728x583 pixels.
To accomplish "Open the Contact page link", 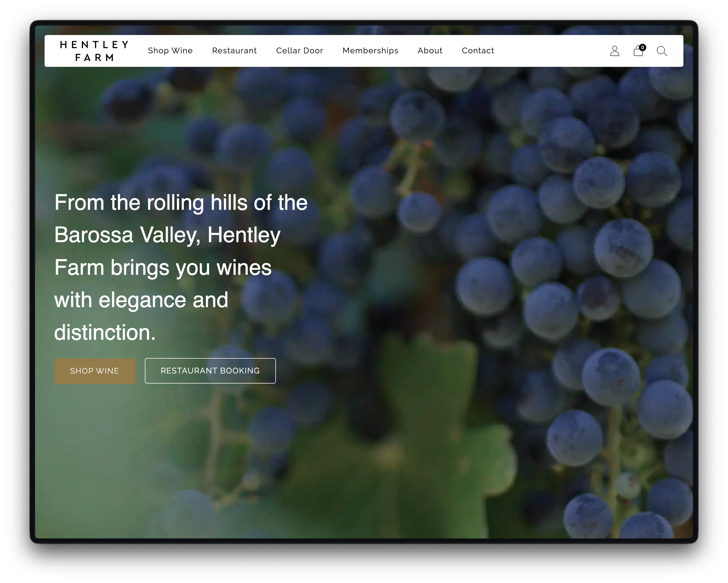I will click(x=478, y=51).
